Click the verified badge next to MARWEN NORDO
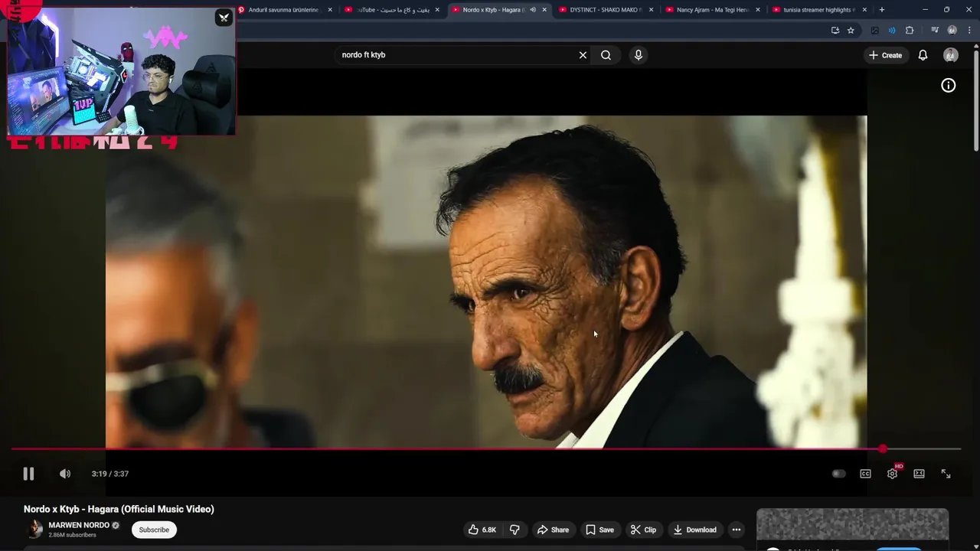Viewport: 980px width, 551px height. coord(116,526)
